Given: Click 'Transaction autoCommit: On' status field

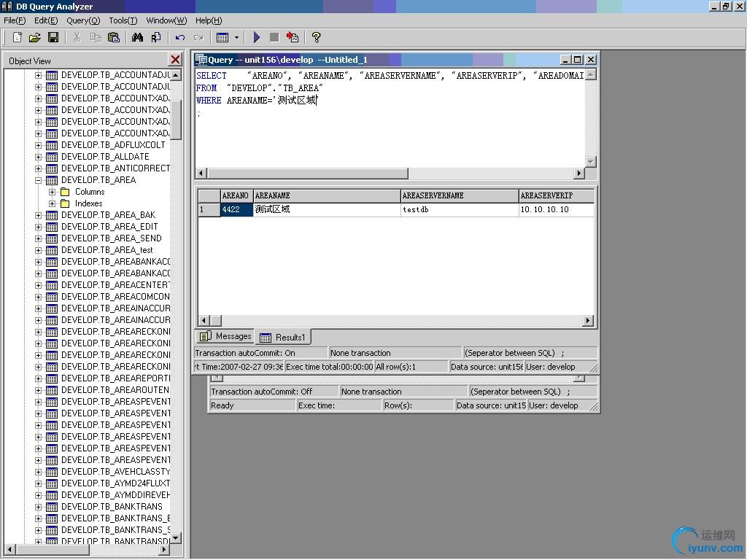Looking at the screenshot, I should (x=260, y=353).
